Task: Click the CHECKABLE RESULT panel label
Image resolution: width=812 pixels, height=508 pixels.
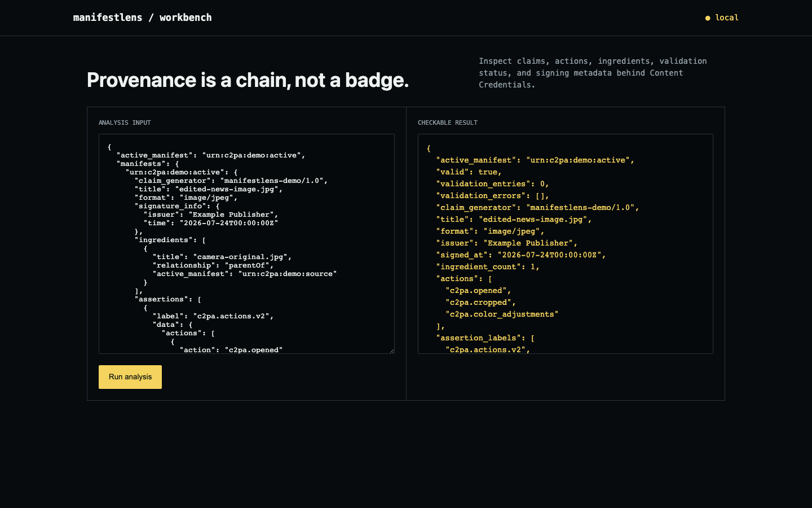Action: point(448,122)
